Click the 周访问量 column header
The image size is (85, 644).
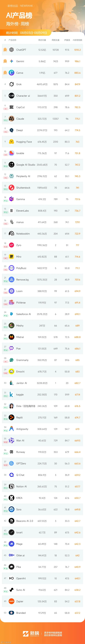coord(42,40)
